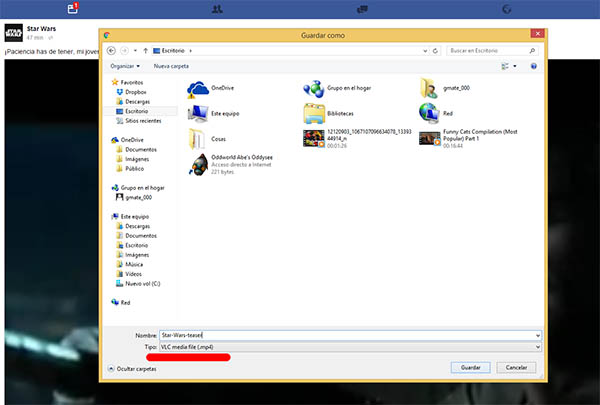Screen dimensions: 600x405
Task: Open Facebook globe notifications icon
Action: click(x=507, y=9)
